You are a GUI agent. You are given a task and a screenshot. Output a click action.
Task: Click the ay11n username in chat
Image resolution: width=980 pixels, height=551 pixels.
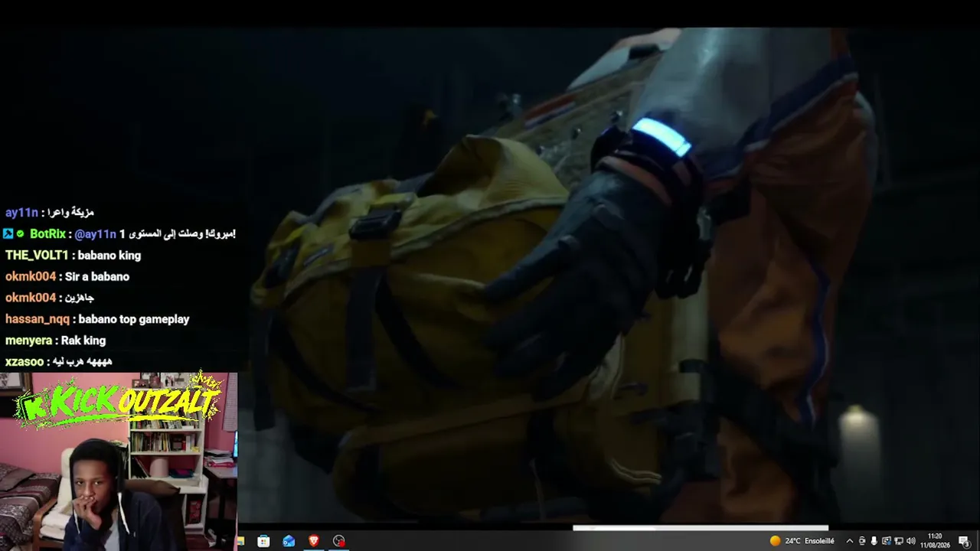point(21,213)
